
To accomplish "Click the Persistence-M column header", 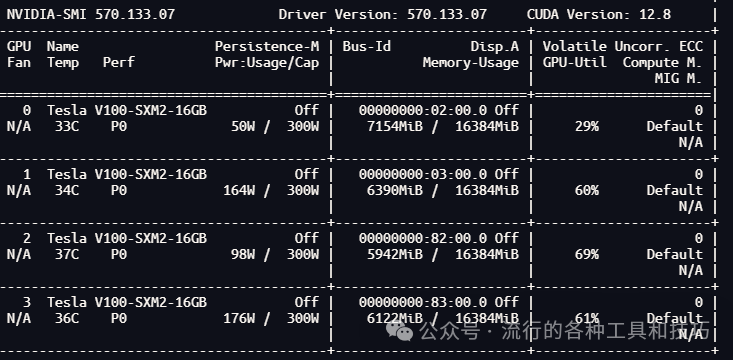I will coord(267,46).
